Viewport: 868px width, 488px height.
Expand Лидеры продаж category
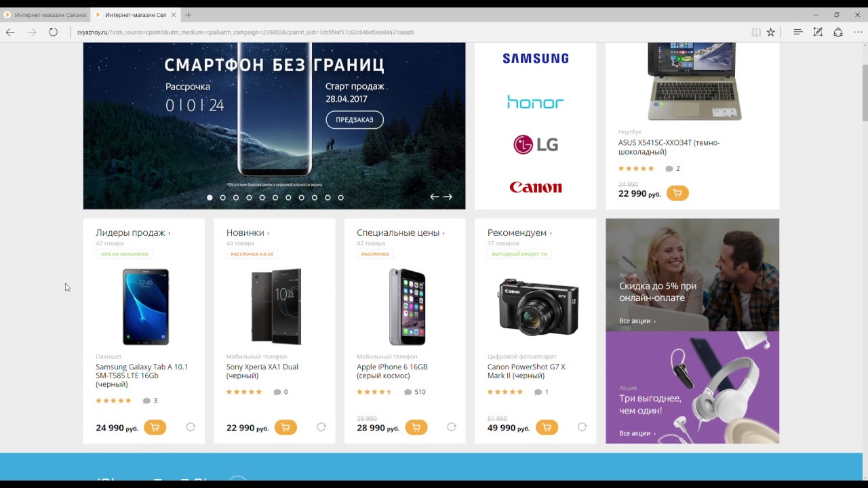point(133,232)
